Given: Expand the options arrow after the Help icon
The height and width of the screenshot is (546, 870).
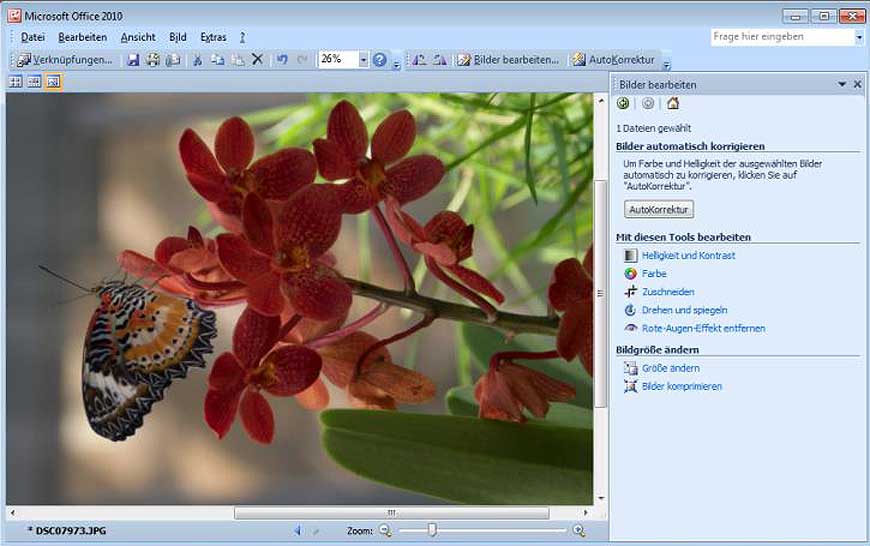Looking at the screenshot, I should [x=397, y=65].
